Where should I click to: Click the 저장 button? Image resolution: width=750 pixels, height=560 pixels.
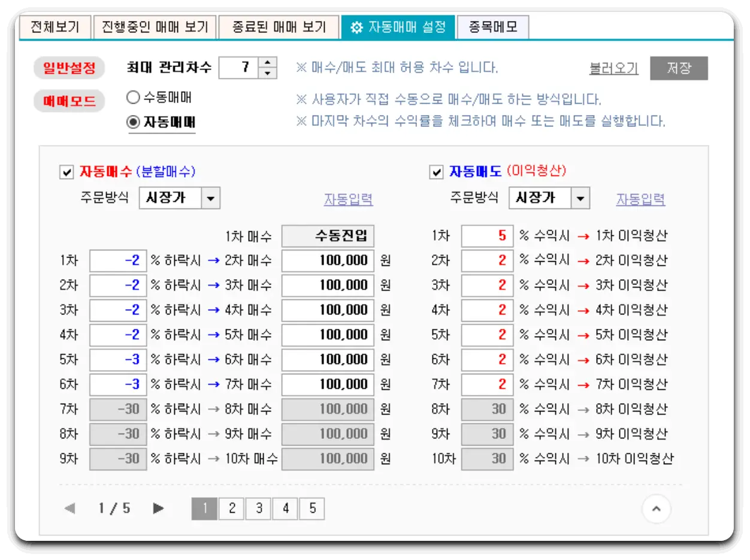[x=679, y=68]
